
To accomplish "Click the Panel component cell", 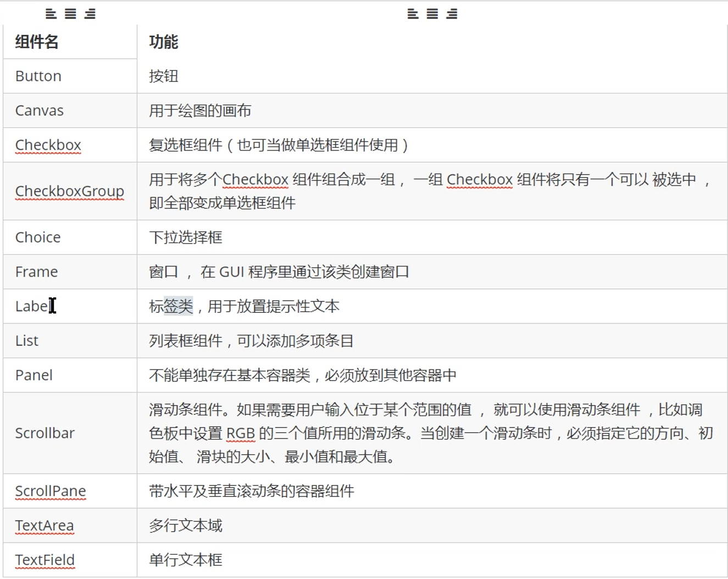I will click(70, 375).
